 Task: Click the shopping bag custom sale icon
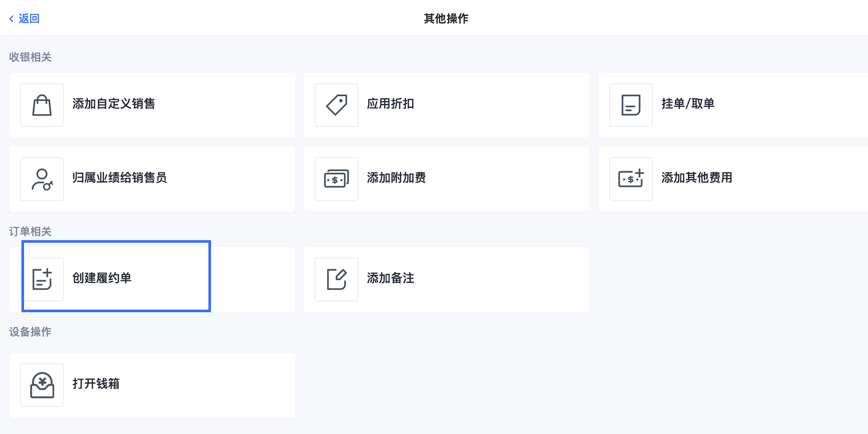[42, 105]
